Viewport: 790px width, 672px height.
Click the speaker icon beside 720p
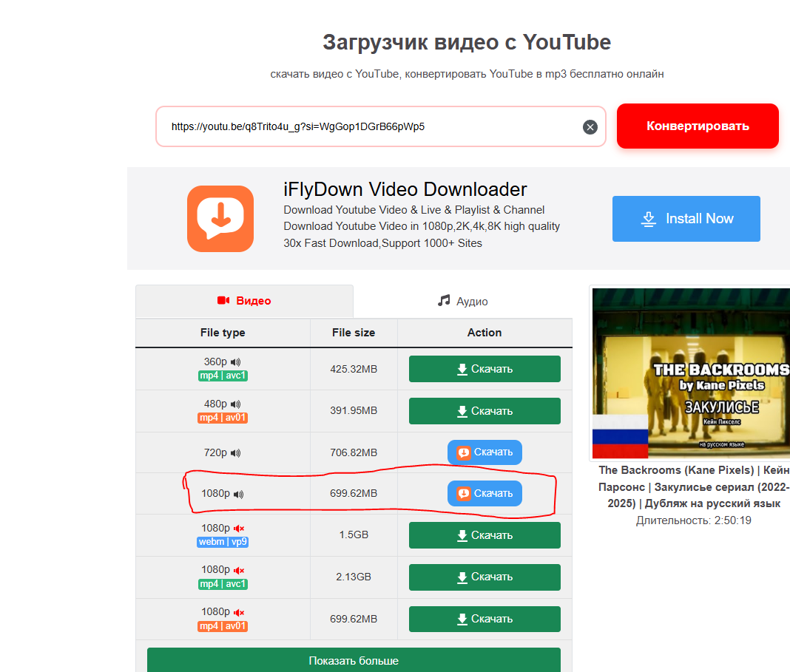point(236,453)
